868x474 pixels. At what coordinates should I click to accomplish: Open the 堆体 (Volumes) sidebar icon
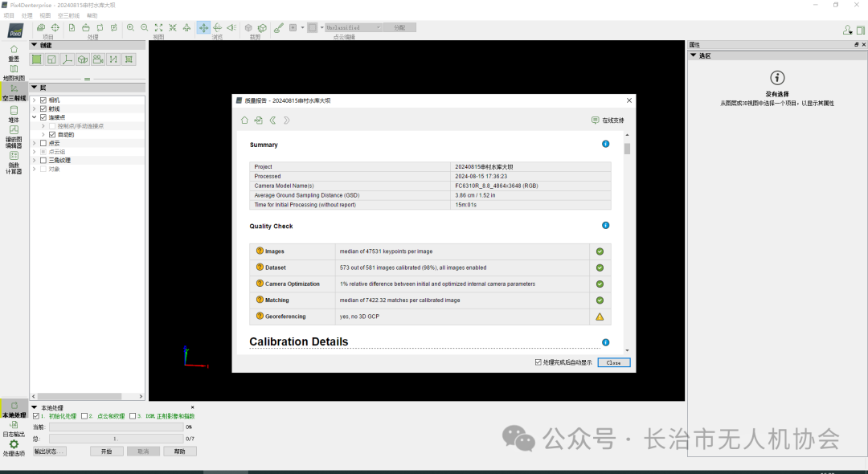14,114
